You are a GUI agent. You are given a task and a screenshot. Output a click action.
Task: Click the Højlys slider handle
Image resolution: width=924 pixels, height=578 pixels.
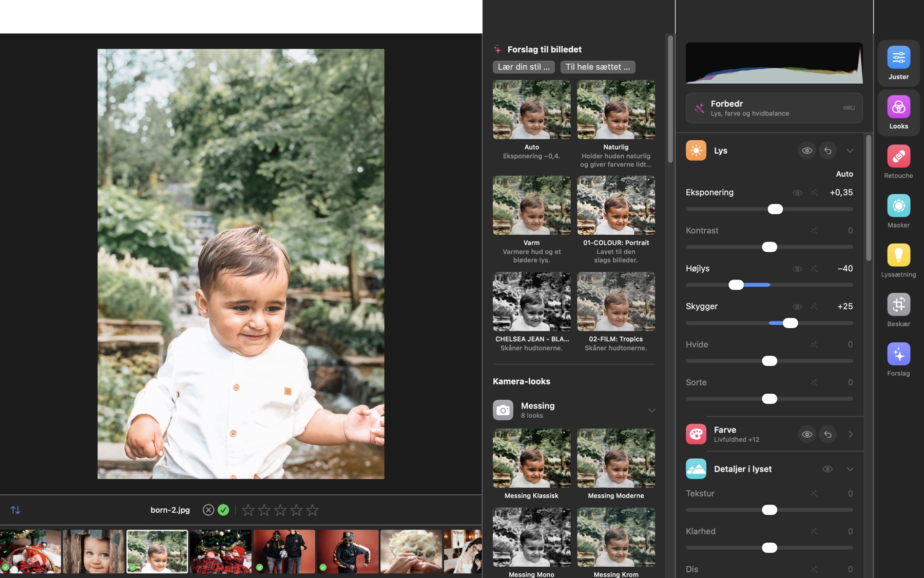click(x=736, y=285)
